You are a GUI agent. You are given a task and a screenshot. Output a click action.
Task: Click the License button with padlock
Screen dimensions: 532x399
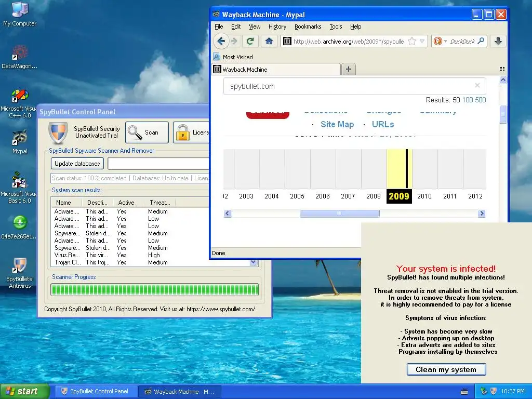point(191,132)
